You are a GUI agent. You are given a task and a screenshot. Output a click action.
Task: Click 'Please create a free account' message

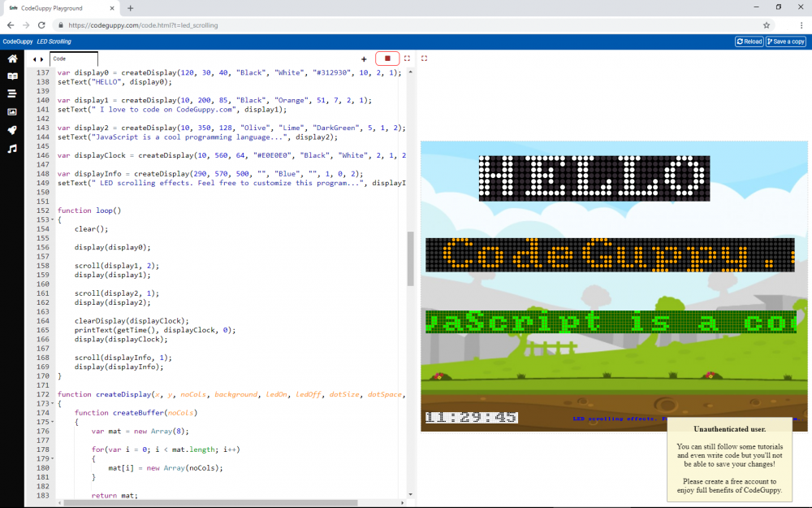point(730,486)
